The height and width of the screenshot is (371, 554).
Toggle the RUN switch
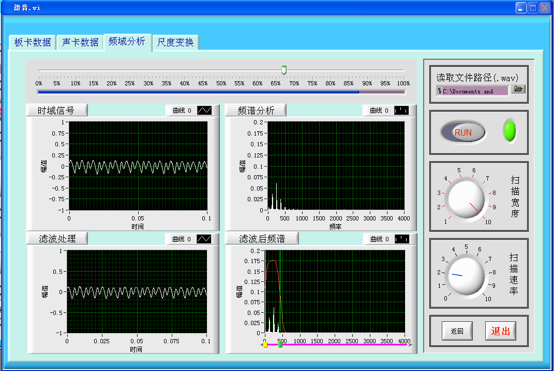click(463, 132)
